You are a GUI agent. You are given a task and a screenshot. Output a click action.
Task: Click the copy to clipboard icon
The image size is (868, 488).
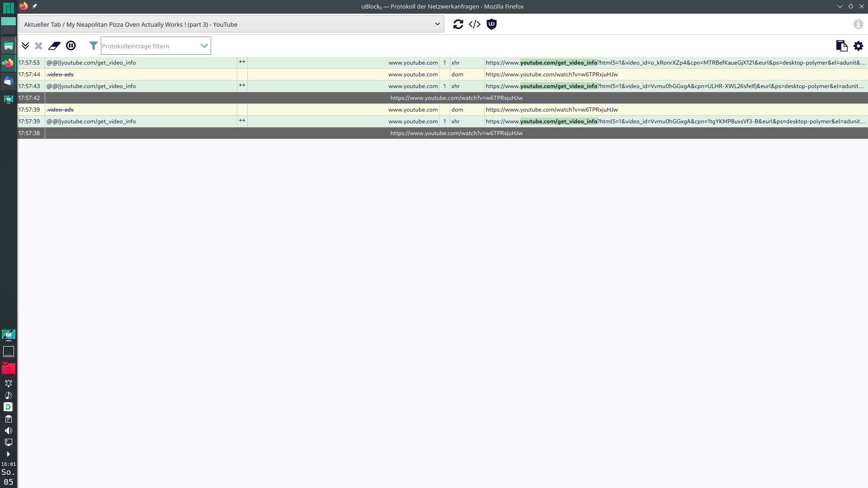coord(841,46)
